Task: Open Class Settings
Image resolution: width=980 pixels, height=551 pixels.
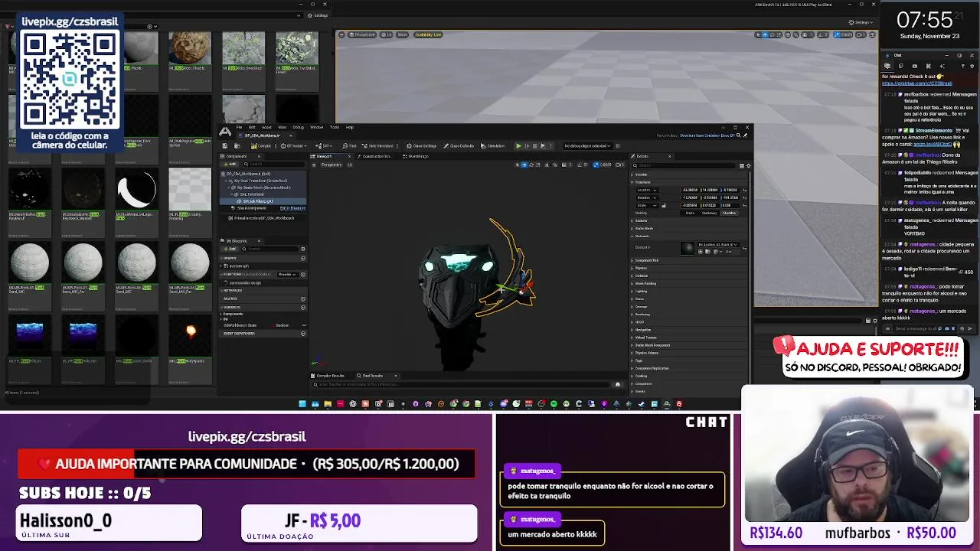Action: [x=422, y=146]
